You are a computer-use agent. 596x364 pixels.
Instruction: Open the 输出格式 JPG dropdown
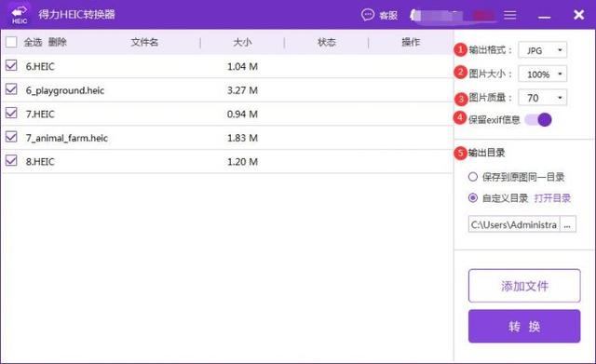click(x=542, y=50)
